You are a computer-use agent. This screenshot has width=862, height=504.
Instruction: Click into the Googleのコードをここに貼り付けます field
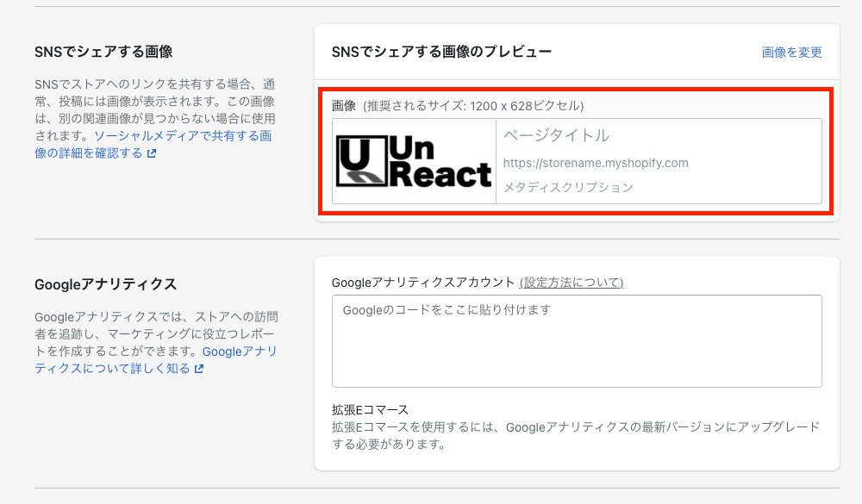577,341
